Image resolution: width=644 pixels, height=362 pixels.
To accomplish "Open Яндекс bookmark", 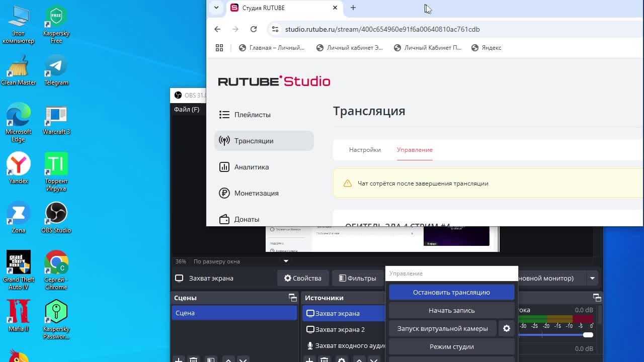I will [x=487, y=48].
